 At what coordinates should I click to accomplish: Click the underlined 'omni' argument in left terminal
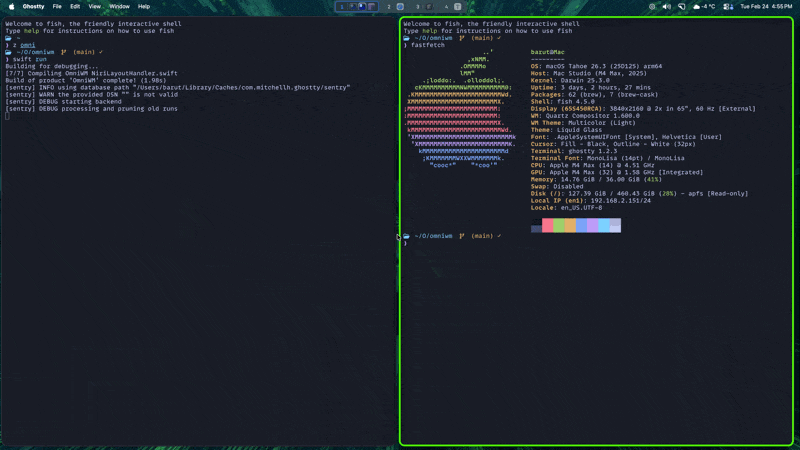[28, 45]
